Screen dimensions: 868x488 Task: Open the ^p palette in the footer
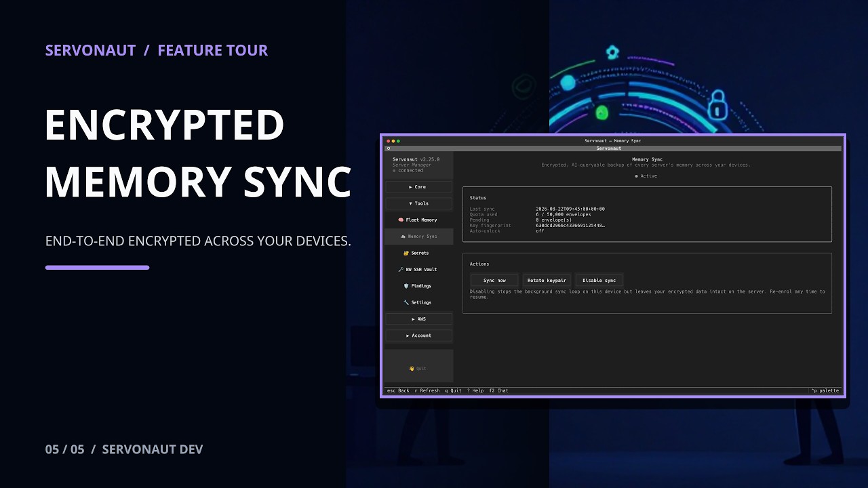(x=825, y=391)
